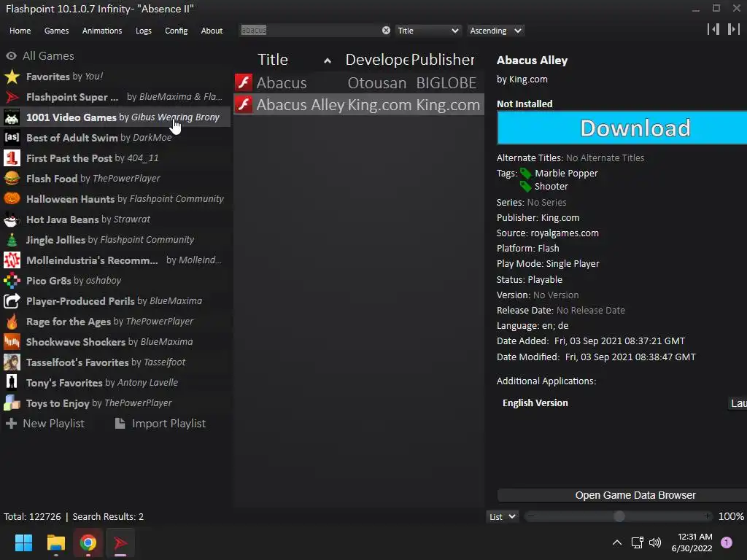747x560 pixels.
Task: Click the slider minus to zoom out
Action: (531, 516)
